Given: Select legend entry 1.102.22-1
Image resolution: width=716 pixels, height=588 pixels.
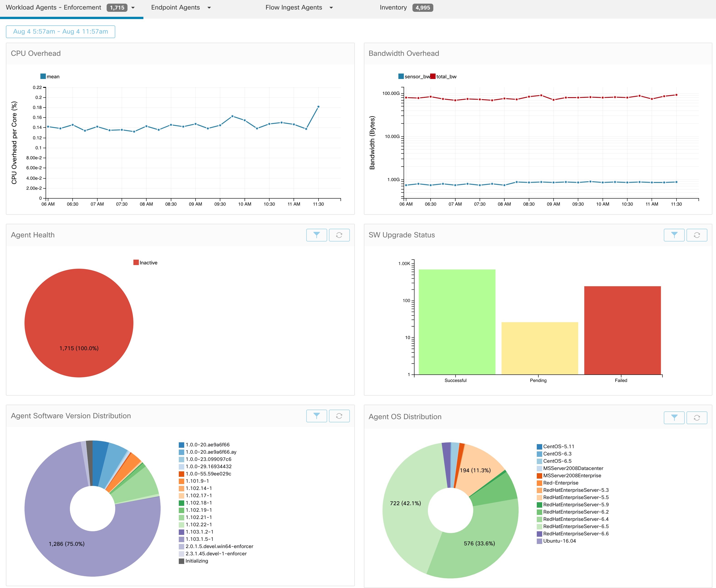Looking at the screenshot, I should tap(195, 524).
